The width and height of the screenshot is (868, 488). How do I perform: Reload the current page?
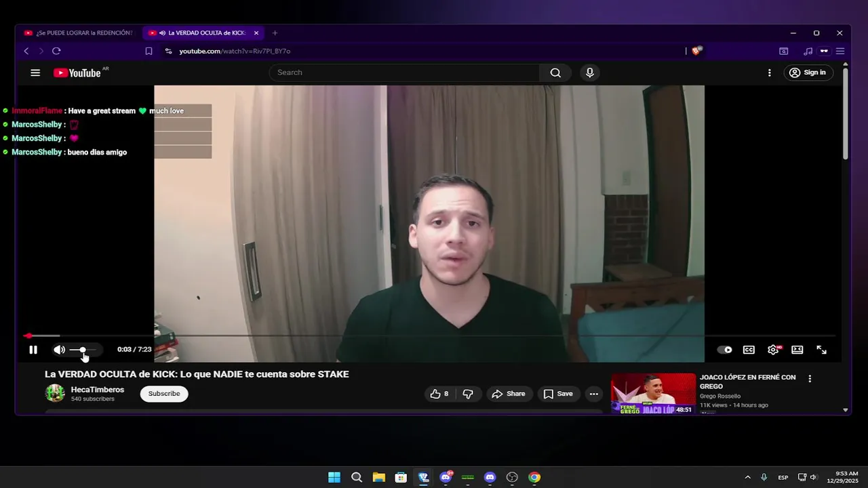(56, 51)
